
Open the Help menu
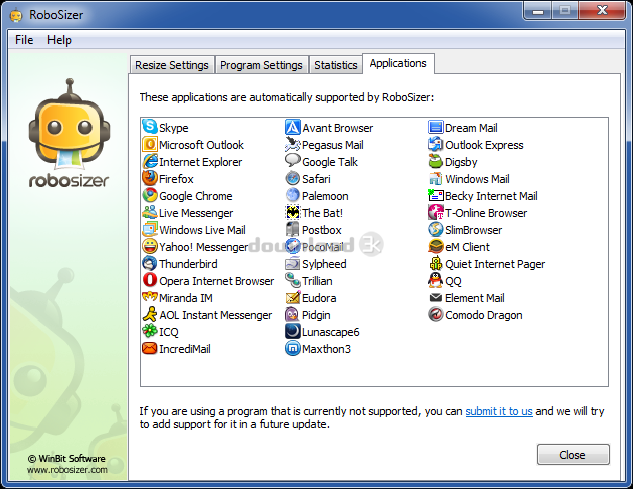click(59, 40)
